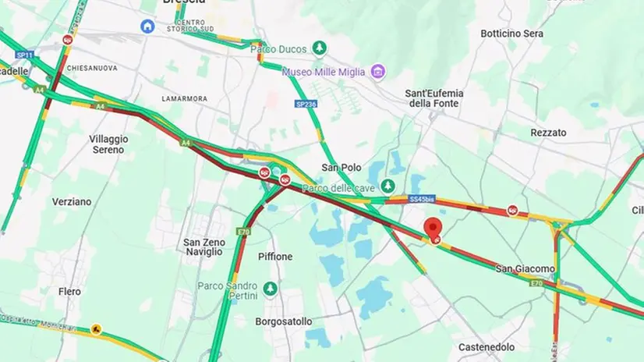Image resolution: width=644 pixels, height=362 pixels.
Task: Open the Museo Mille Miglia museum icon
Action: tap(378, 72)
